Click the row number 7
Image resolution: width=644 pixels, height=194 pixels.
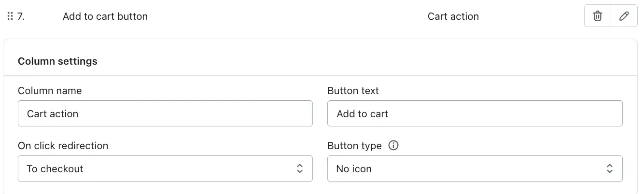(21, 16)
